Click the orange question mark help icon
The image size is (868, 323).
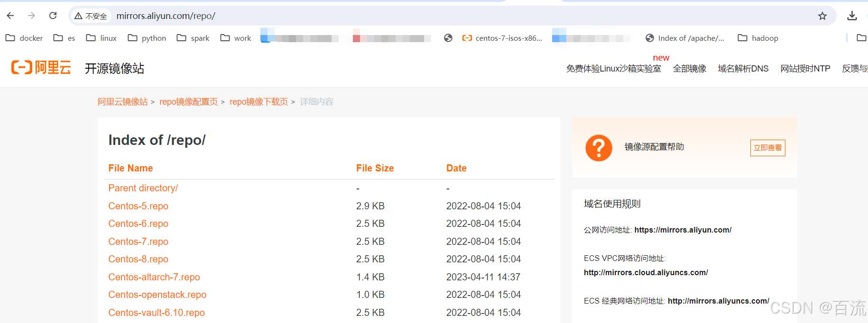pos(599,148)
